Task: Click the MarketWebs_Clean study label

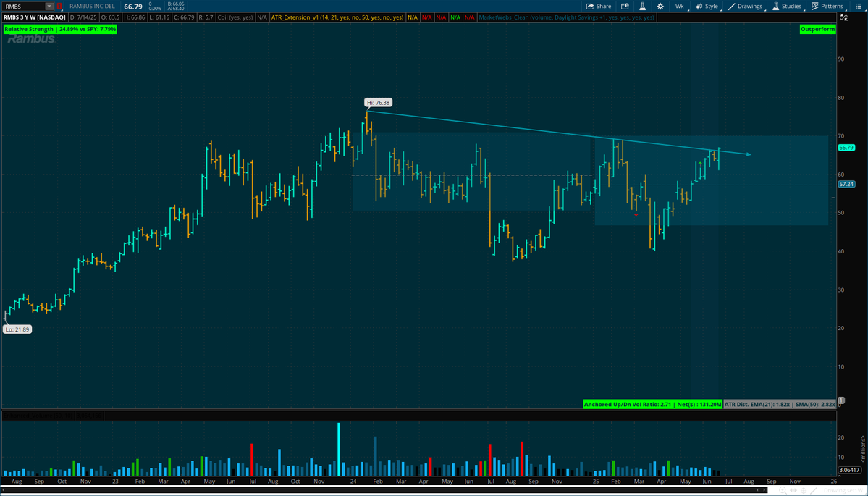Action: pos(566,17)
